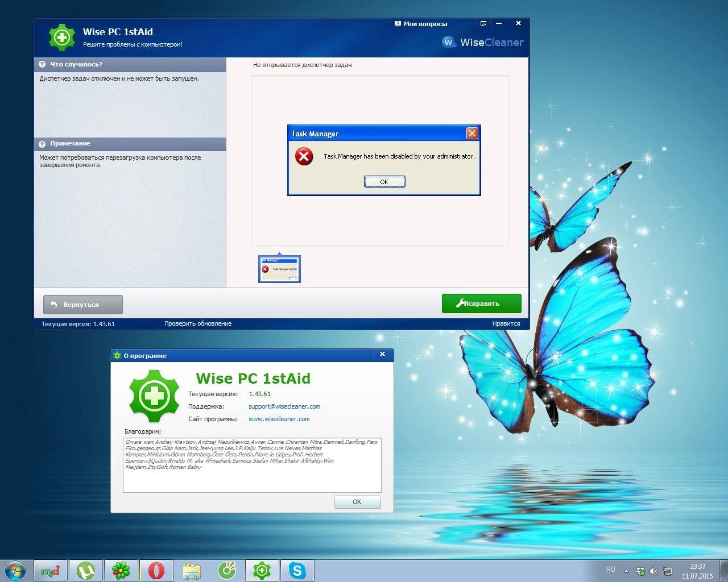Click the version number 1.43.61 in About dialog
The width and height of the screenshot is (728, 582).
(x=260, y=394)
